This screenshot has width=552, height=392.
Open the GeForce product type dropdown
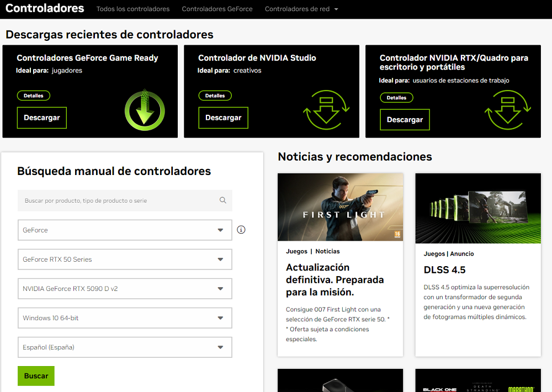coord(125,230)
